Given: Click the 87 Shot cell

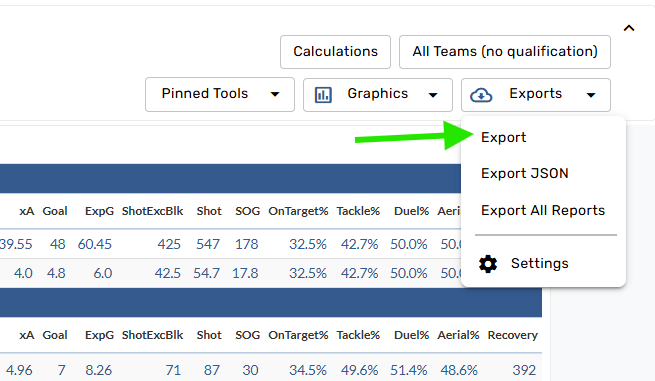Looking at the screenshot, I should click(212, 371).
